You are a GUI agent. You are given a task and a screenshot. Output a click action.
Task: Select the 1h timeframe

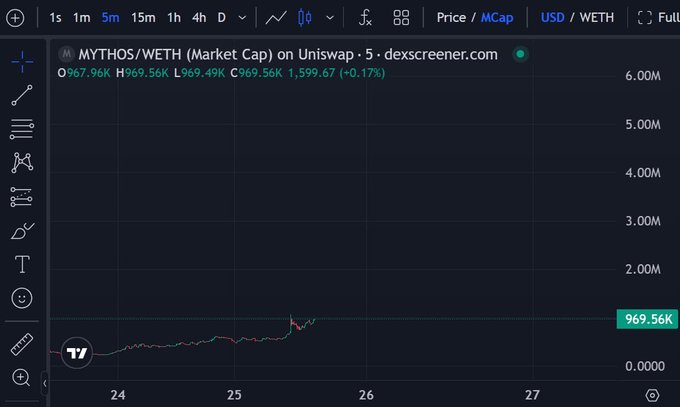point(174,18)
